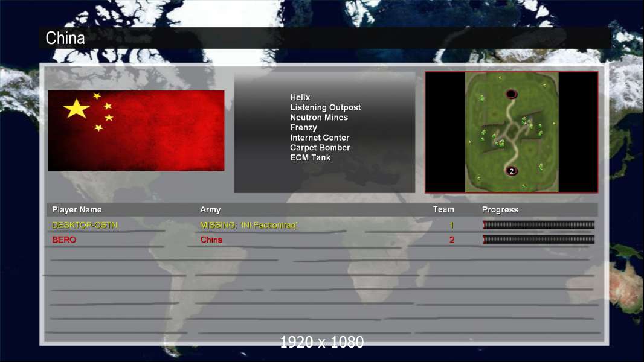Click the China title heading
The height and width of the screenshot is (362, 644).
[x=65, y=38]
